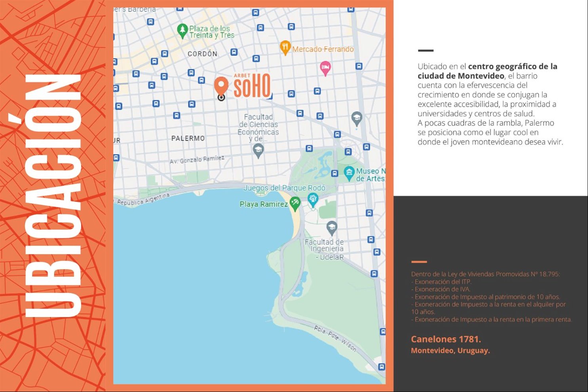Click the Ley de Viviendas Promovidas line

(x=485, y=274)
